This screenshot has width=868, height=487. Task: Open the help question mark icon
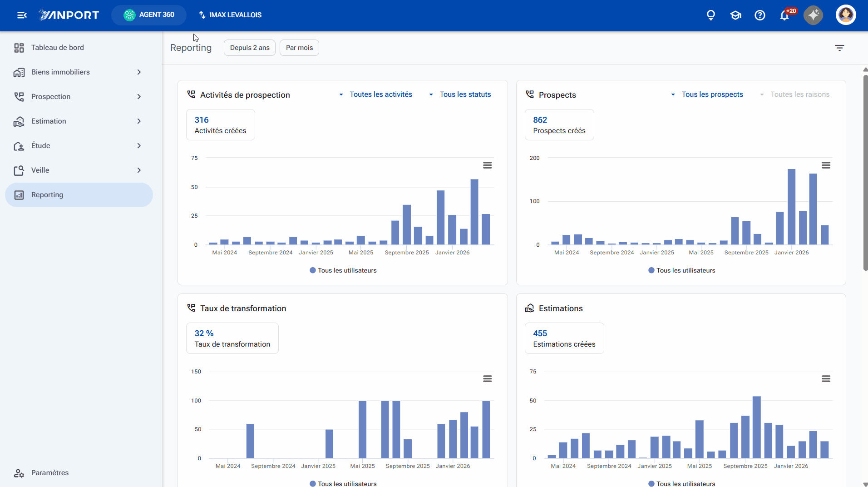pyautogui.click(x=760, y=15)
